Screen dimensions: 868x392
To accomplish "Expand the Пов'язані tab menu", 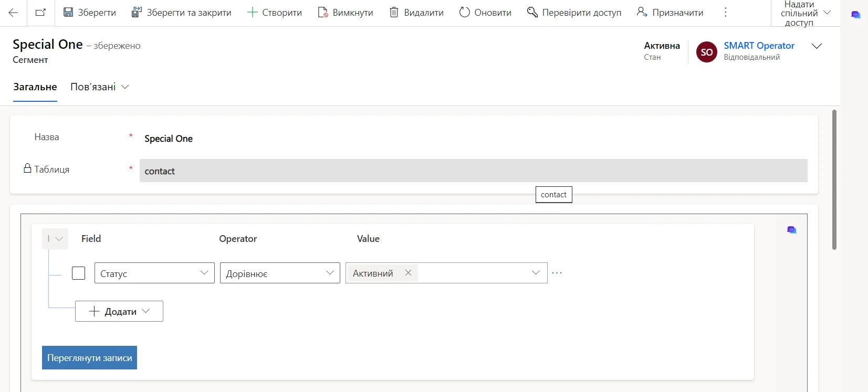I will [100, 87].
